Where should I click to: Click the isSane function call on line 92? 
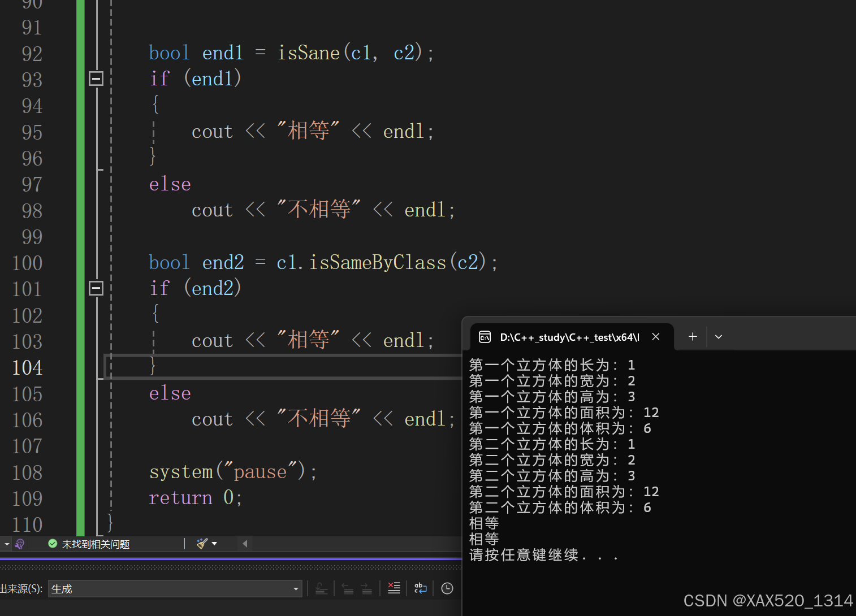point(308,53)
